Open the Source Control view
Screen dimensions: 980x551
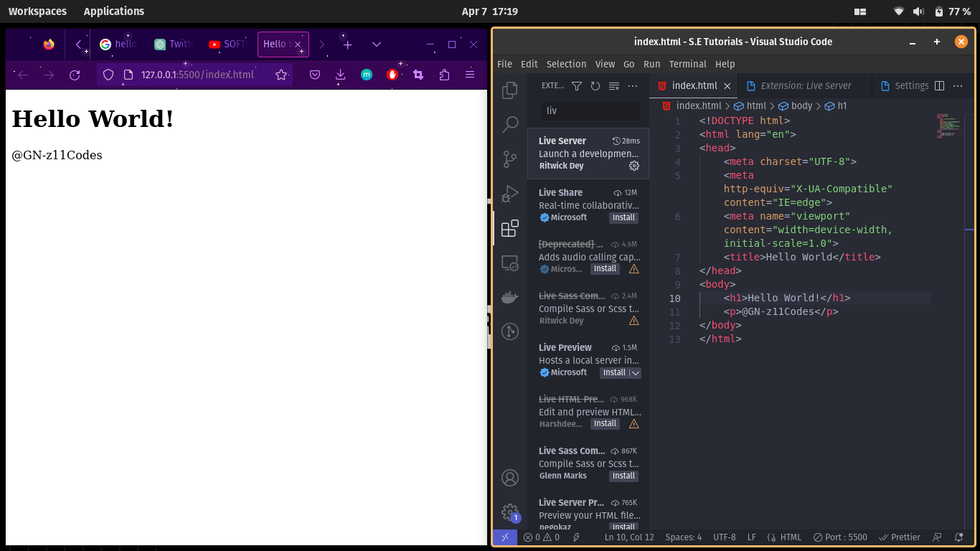(x=510, y=159)
